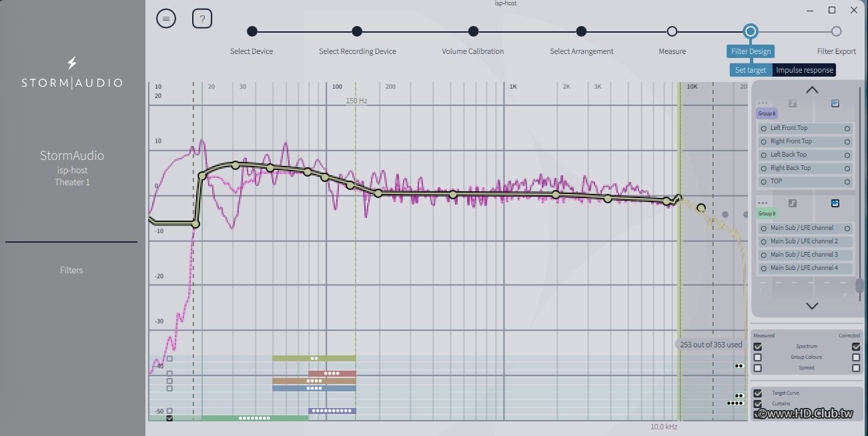
Task: Expand channel list with the down chevron
Action: 811,306
